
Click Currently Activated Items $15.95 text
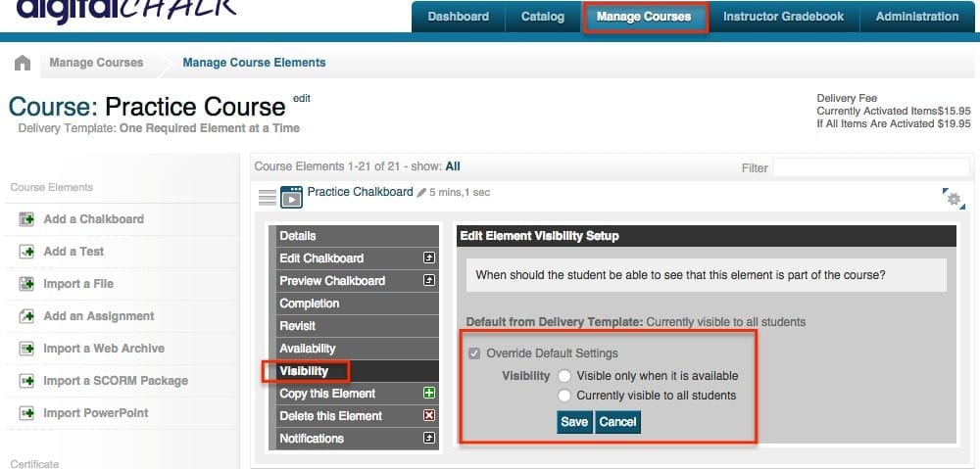(894, 112)
